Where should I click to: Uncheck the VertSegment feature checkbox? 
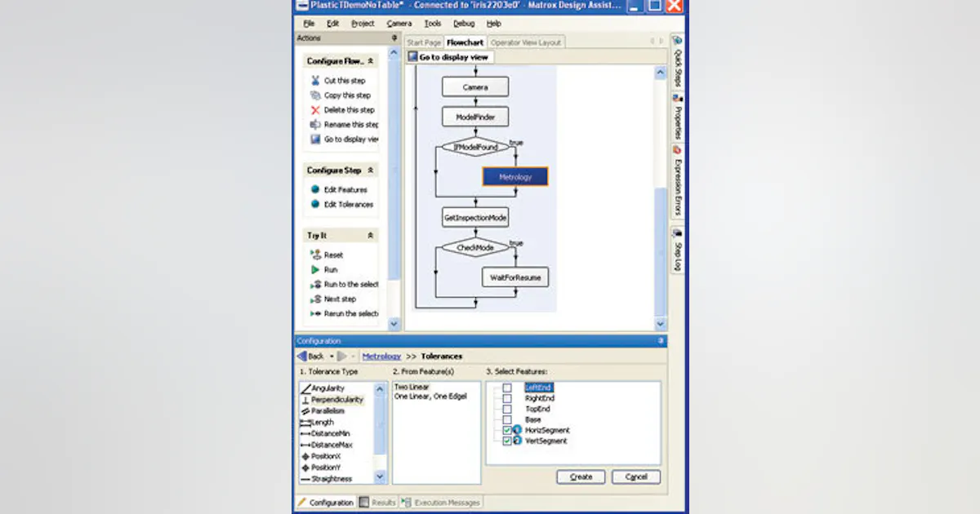coord(507,441)
